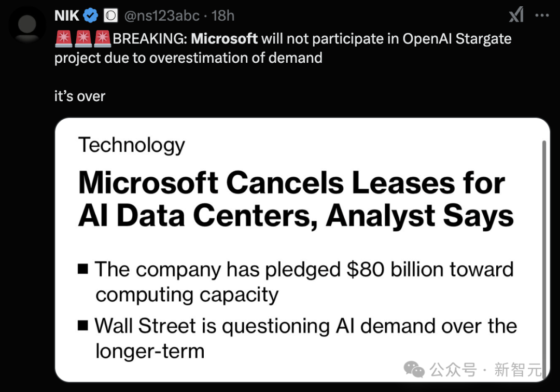The image size is (560, 392).
Task: Click the third red siren emoji
Action: 103,39
